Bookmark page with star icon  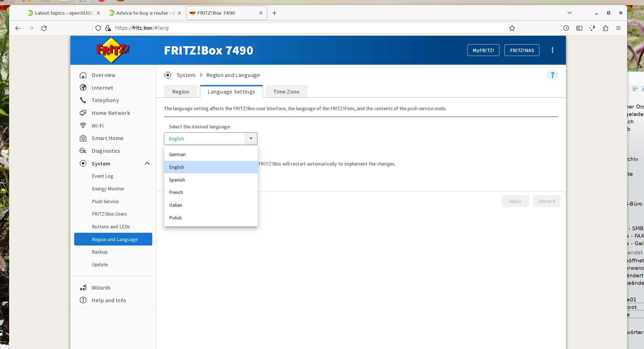coord(512,28)
